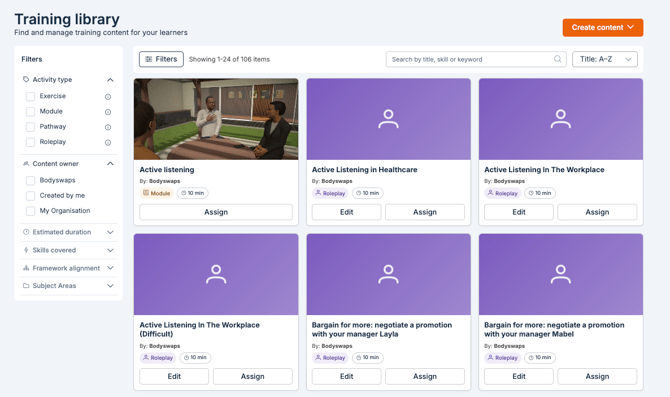Open the manager Layla card thumbnail
Screen dimensions: 670x397
click(x=388, y=274)
